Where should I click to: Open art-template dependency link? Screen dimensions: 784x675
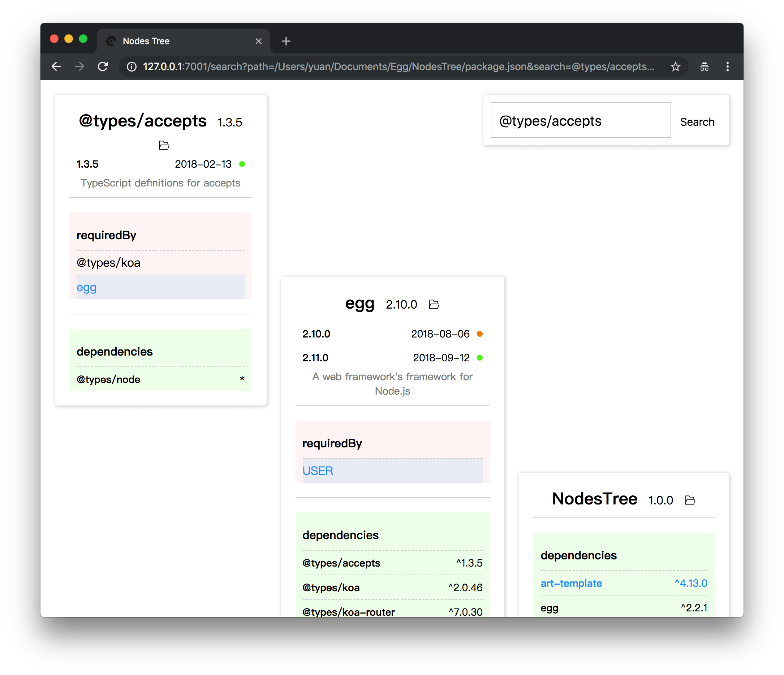(571, 583)
